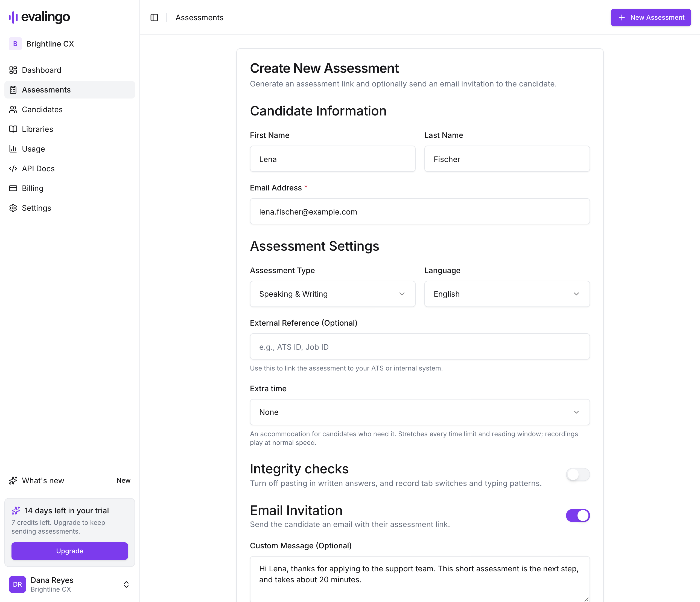Viewport: 700px width, 602px height.
Task: Click the Settings gear icon
Action: coord(13,208)
